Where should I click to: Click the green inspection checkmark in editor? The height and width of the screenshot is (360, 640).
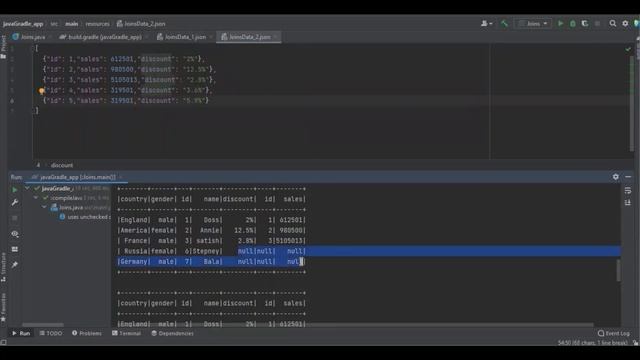coord(628,49)
